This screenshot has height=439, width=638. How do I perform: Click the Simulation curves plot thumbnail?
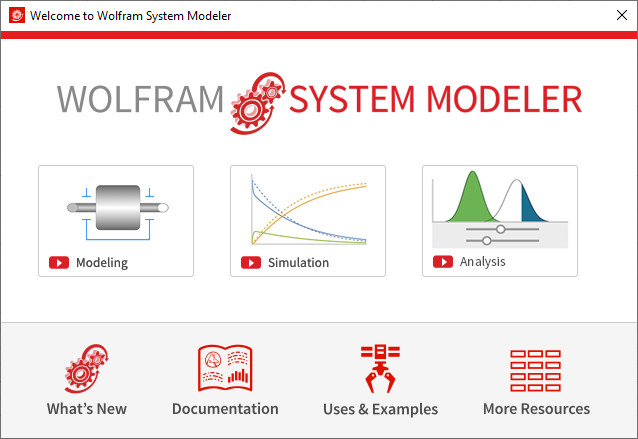309,210
